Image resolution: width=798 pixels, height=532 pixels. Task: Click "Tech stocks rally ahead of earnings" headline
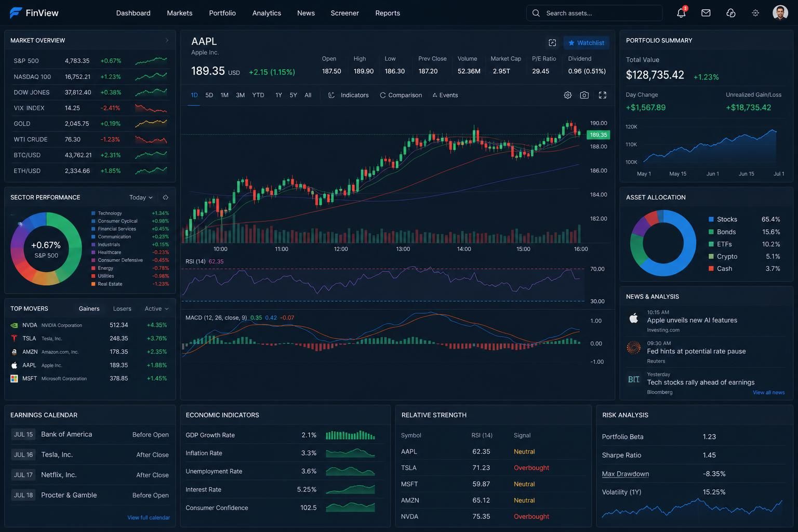(x=701, y=382)
